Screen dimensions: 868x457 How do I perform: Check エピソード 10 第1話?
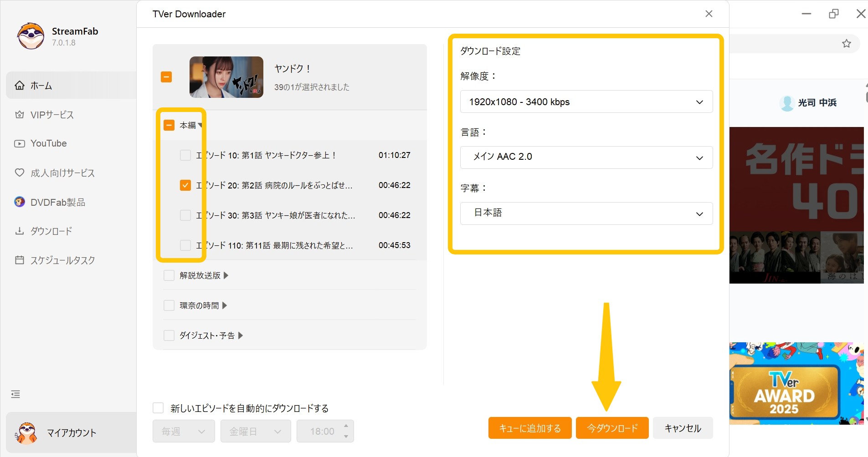tap(185, 155)
